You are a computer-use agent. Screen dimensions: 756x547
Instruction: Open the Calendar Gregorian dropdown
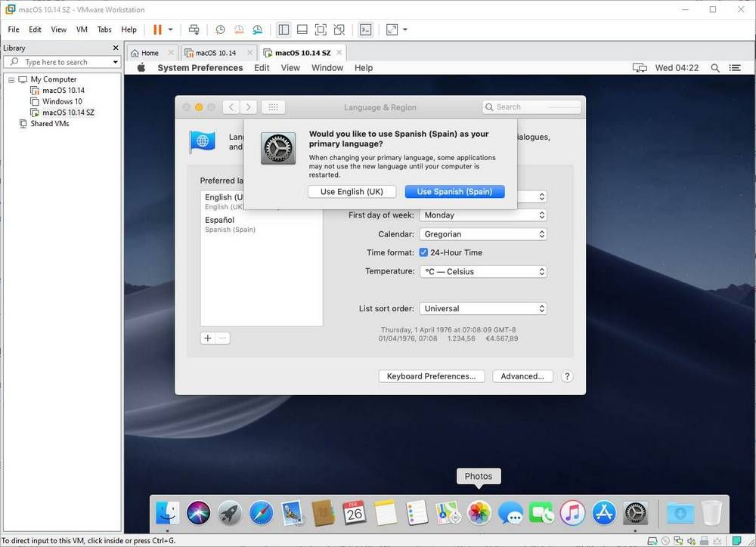click(483, 234)
